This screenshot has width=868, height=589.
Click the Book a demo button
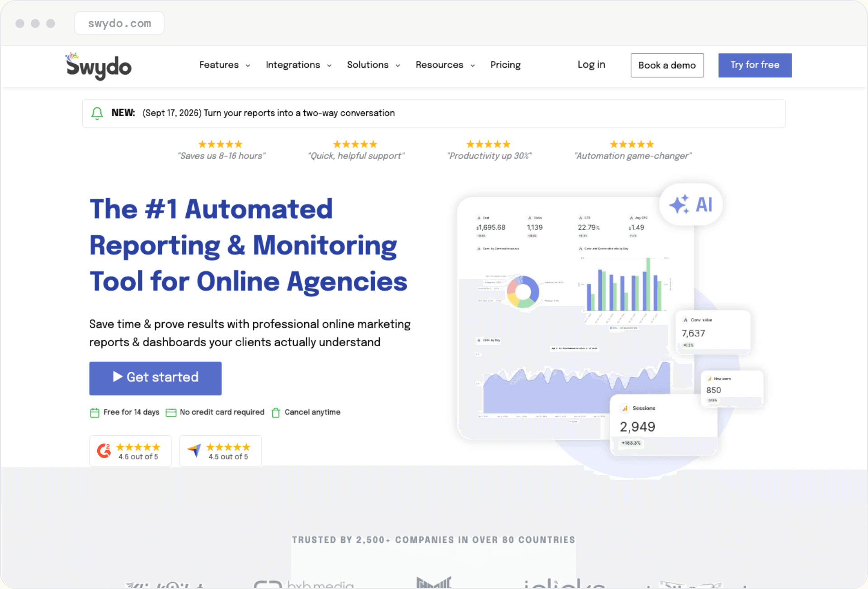pyautogui.click(x=667, y=65)
